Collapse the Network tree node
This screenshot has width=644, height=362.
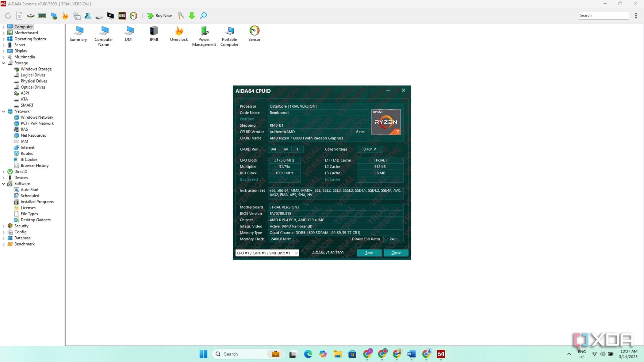coord(3,112)
